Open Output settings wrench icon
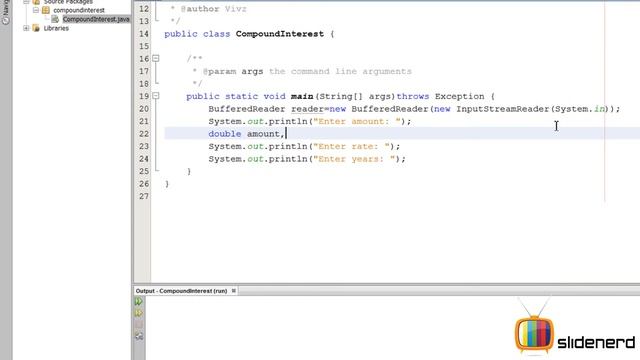 [138, 336]
